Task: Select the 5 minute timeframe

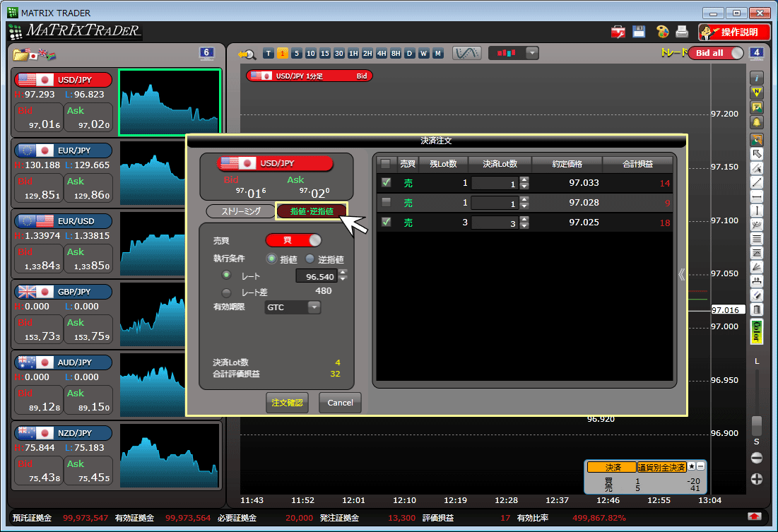Action: (x=297, y=54)
